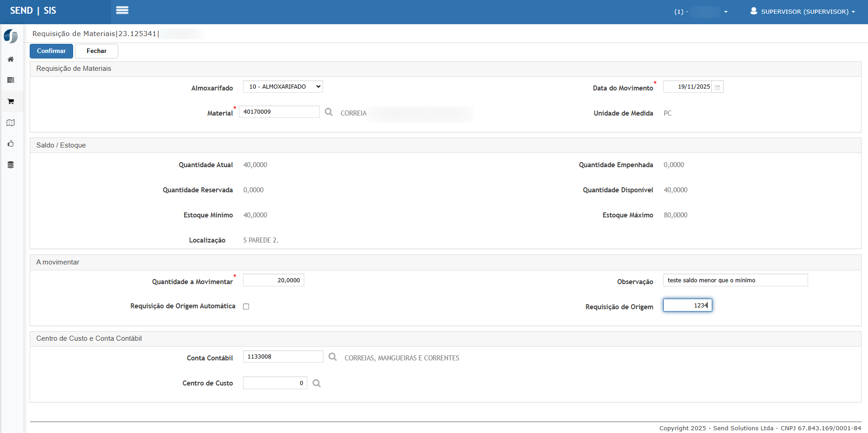Open the home icon in sidebar

[x=11, y=59]
